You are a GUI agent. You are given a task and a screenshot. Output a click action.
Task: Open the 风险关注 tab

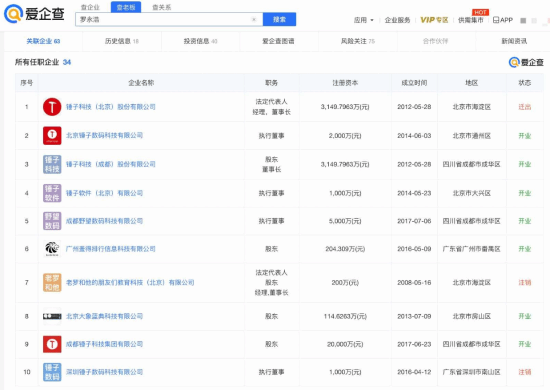tap(358, 41)
